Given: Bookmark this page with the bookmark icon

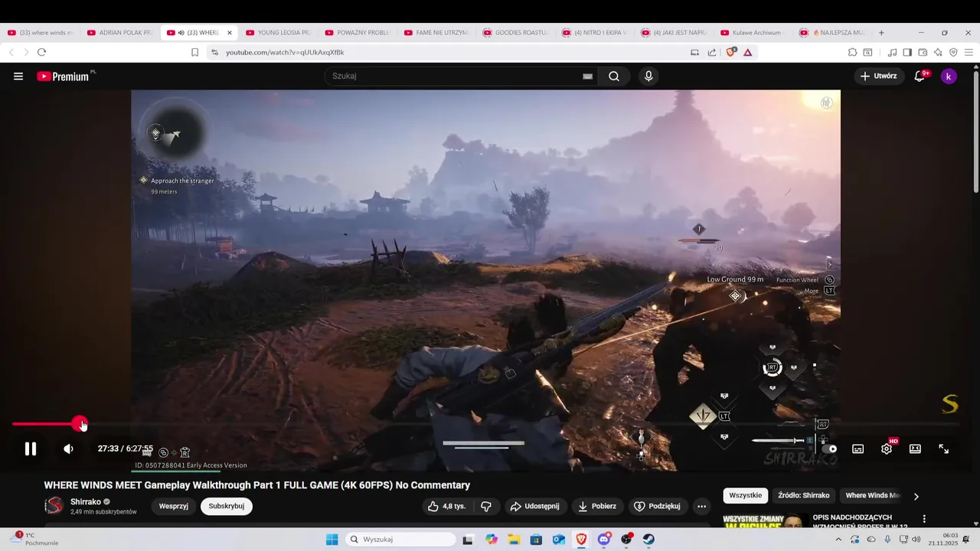Looking at the screenshot, I should click(194, 52).
